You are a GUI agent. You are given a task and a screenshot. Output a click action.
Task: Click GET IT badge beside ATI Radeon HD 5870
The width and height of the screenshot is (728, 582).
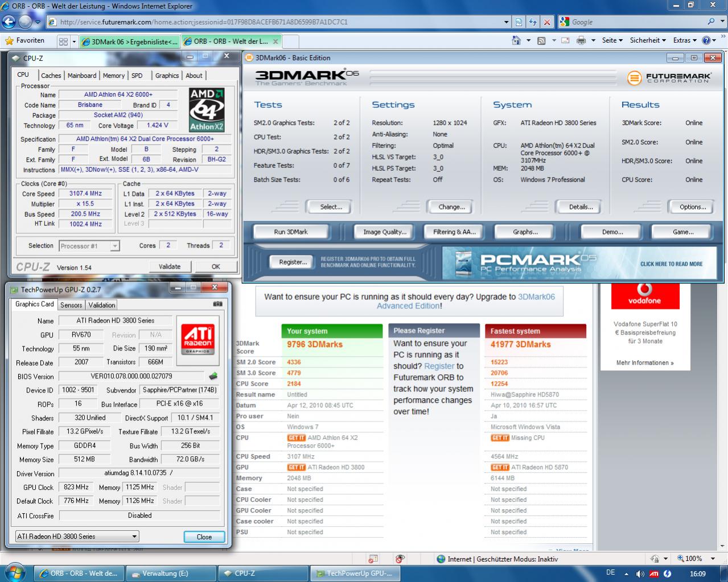[x=500, y=467]
